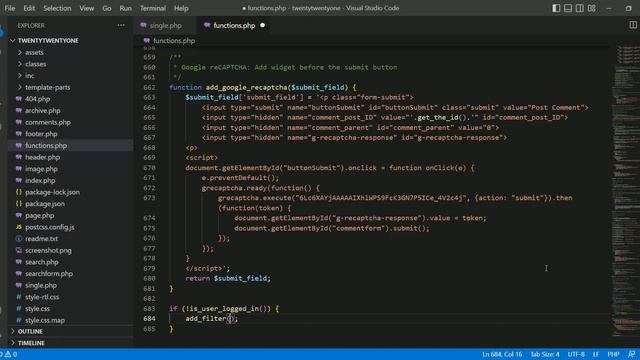The height and width of the screenshot is (360, 640).
Task: Toggle Panel layout icon in title bar
Action: (568, 8)
